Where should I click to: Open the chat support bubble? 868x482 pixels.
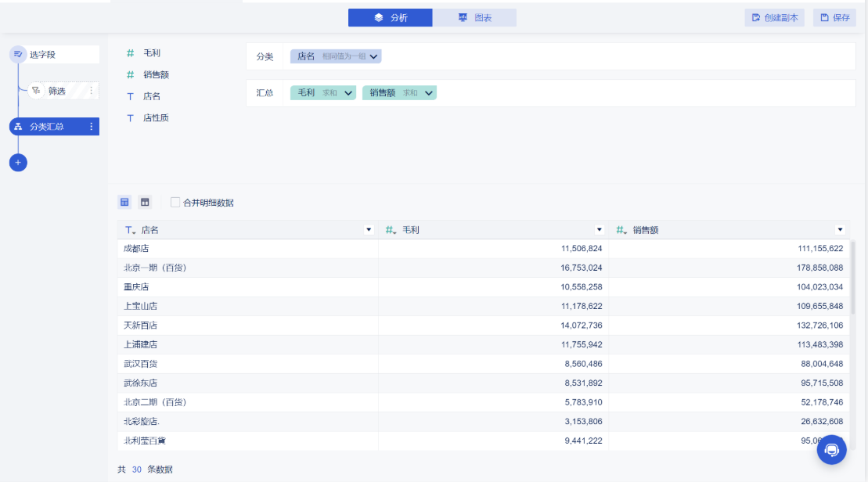(x=831, y=450)
